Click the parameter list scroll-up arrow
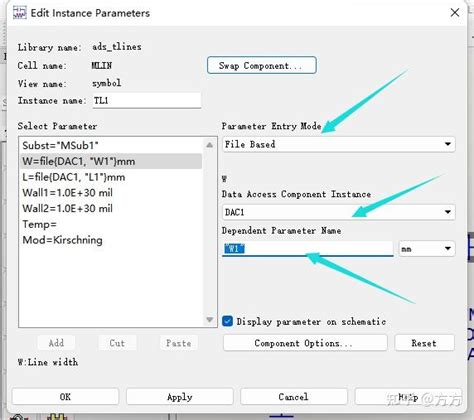Viewport: 474px width, 420px height. [x=209, y=145]
